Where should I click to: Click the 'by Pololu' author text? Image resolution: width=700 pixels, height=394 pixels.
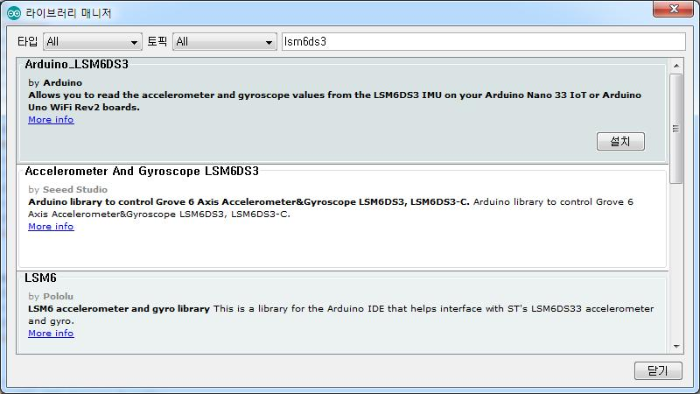[x=50, y=296]
